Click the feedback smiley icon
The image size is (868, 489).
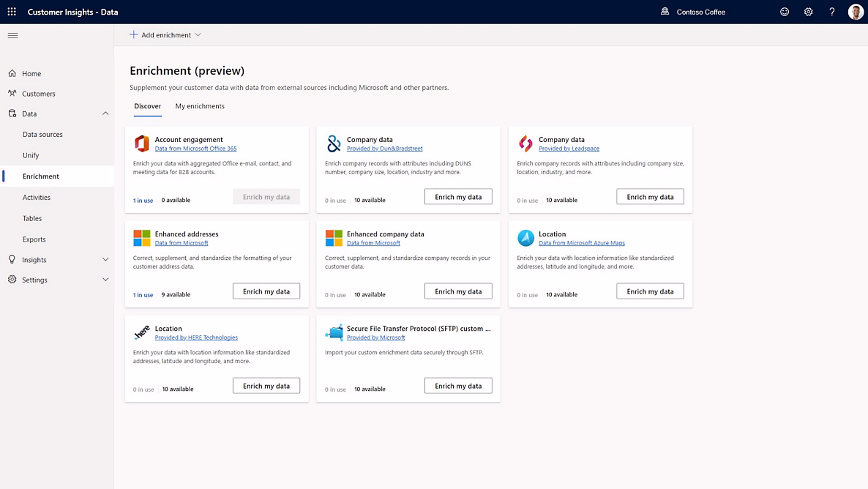tap(785, 12)
